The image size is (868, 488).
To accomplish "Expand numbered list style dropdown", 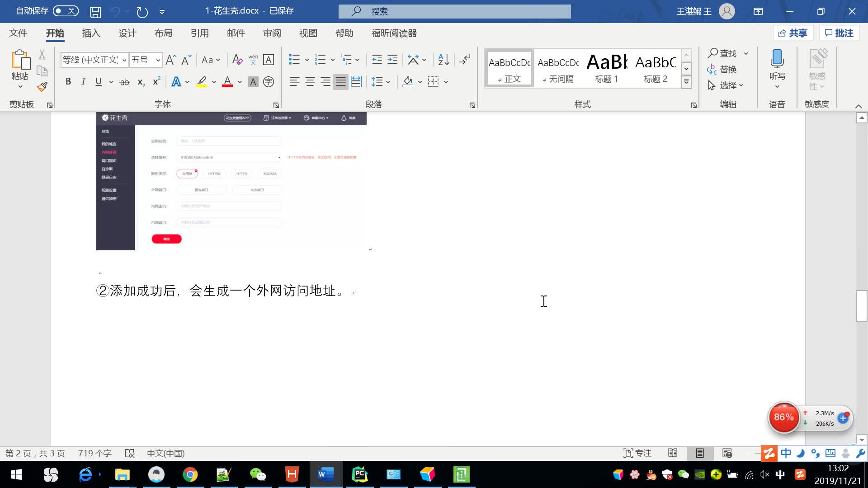I will tap(333, 60).
